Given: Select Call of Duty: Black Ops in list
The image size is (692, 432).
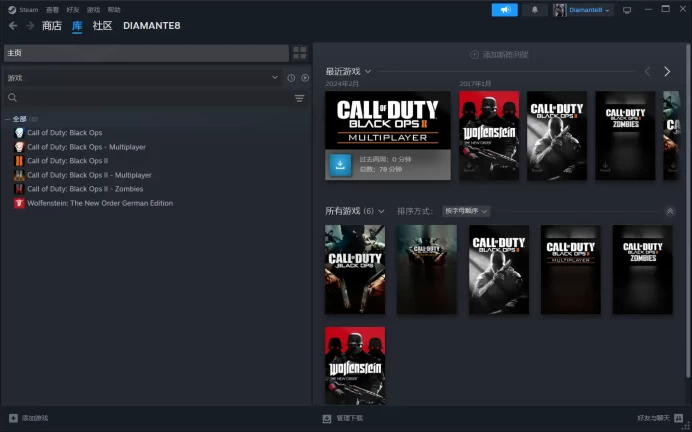Looking at the screenshot, I should click(64, 133).
